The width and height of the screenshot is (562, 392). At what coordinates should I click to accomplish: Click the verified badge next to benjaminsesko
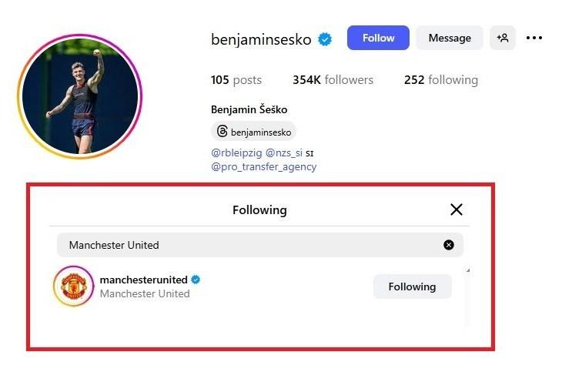326,39
